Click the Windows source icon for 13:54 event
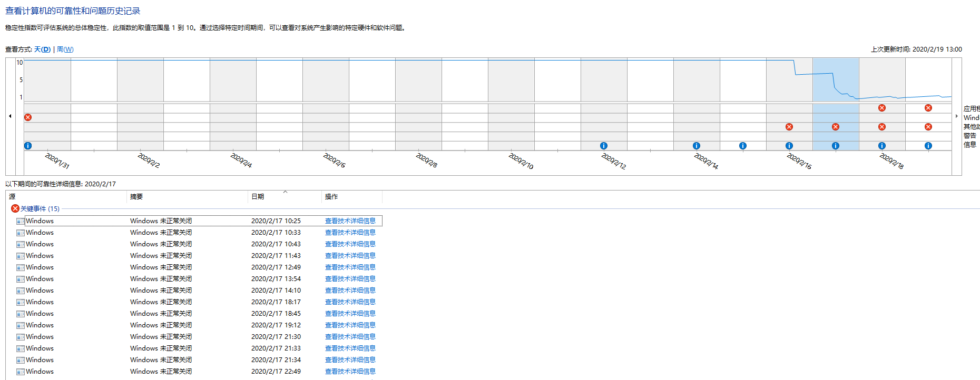Viewport: 980px width, 380px height. tap(21, 279)
